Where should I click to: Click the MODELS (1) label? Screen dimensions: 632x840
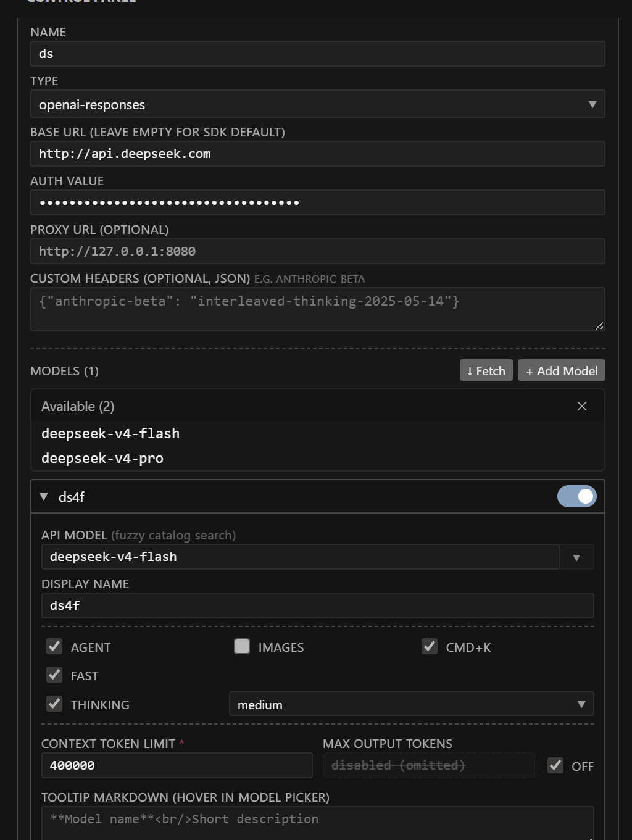click(x=64, y=371)
